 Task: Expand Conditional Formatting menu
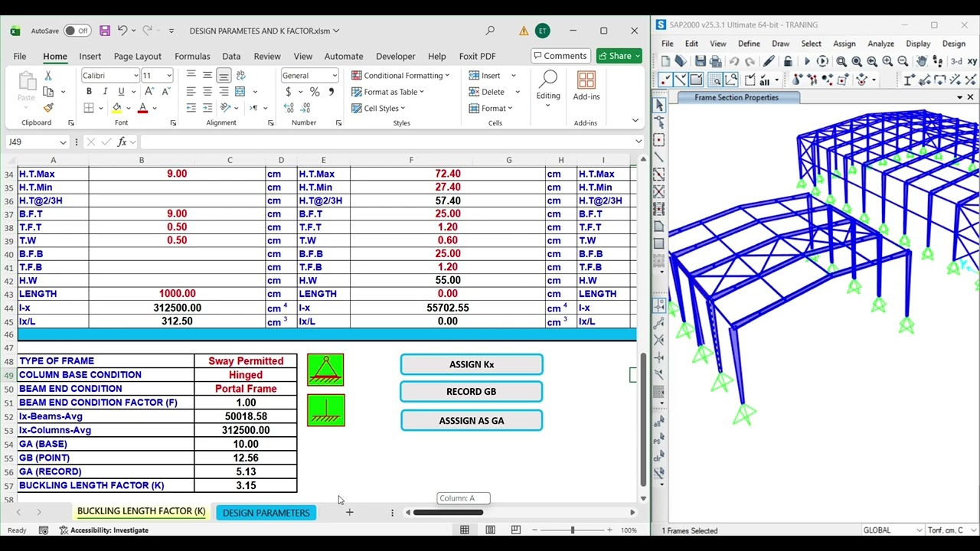coord(400,76)
